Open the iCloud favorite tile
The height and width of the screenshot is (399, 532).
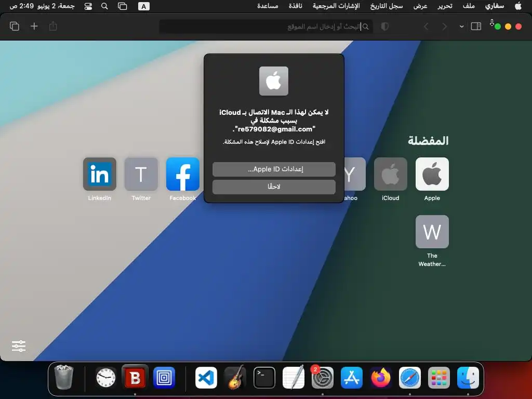coord(391,174)
